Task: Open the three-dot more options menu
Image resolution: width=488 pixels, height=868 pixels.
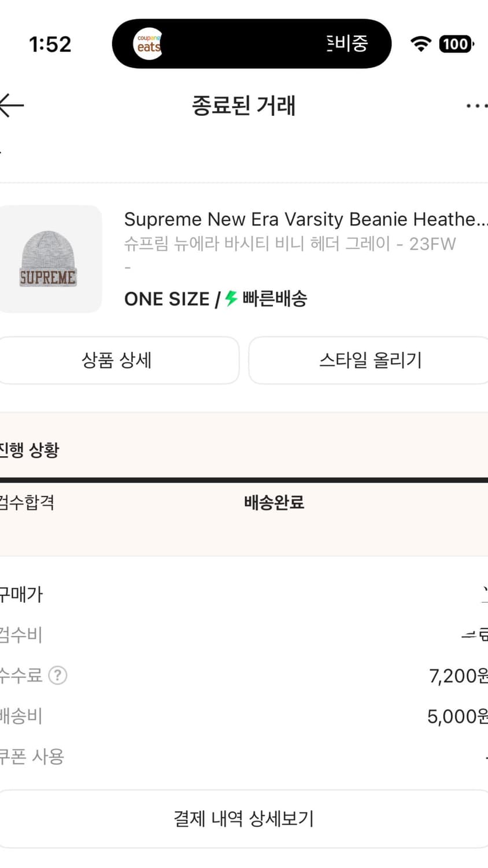Action: pos(476,106)
